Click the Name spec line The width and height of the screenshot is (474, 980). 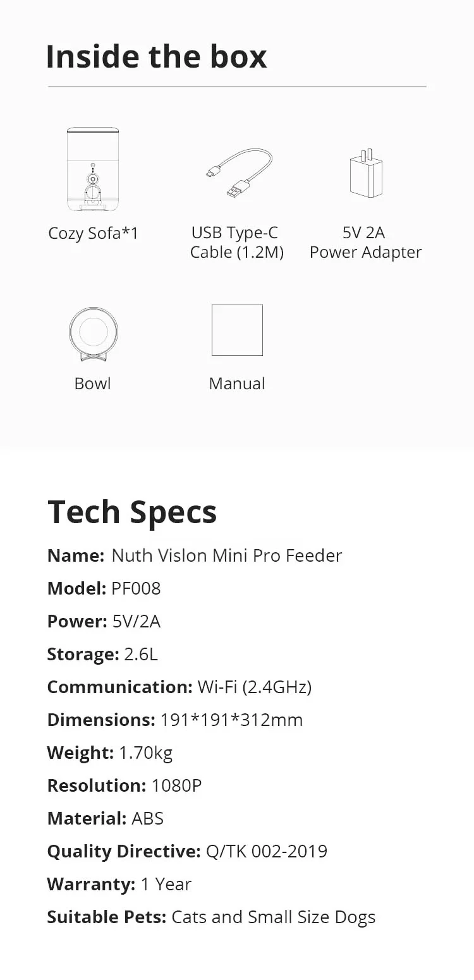(x=195, y=555)
